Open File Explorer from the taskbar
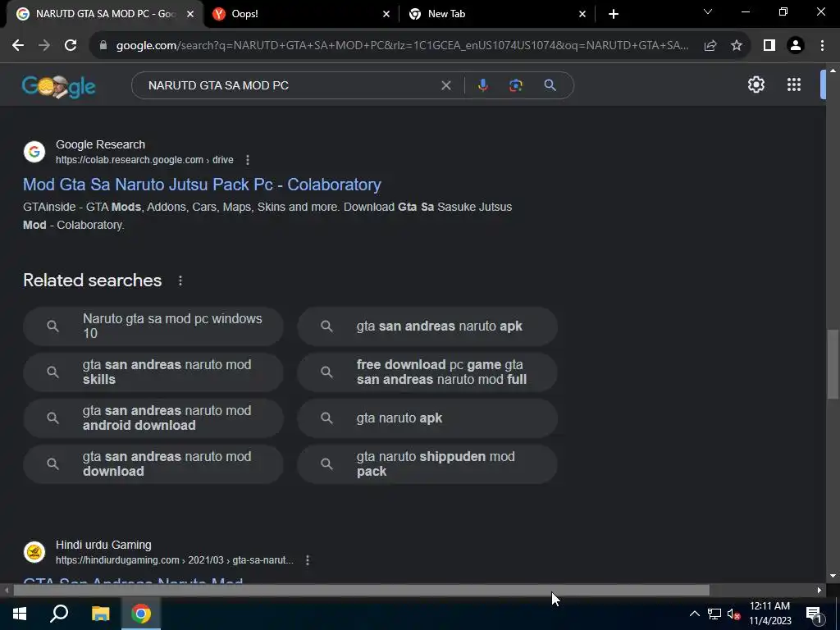This screenshot has width=840, height=630. (x=100, y=614)
